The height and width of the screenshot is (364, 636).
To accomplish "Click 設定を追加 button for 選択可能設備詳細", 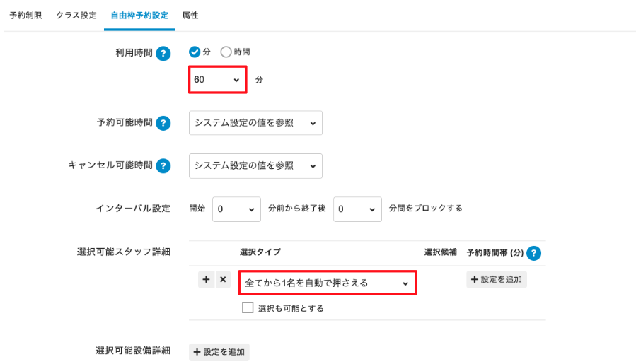I will 219,352.
